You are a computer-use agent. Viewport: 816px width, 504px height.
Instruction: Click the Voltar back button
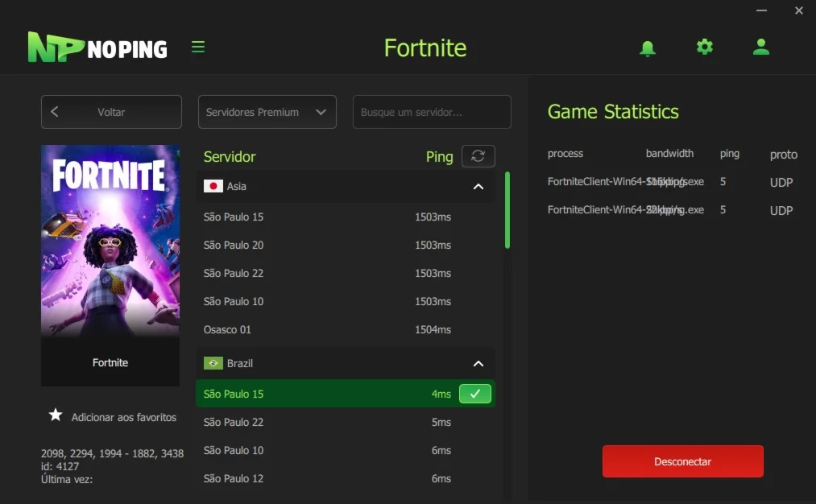click(x=111, y=113)
